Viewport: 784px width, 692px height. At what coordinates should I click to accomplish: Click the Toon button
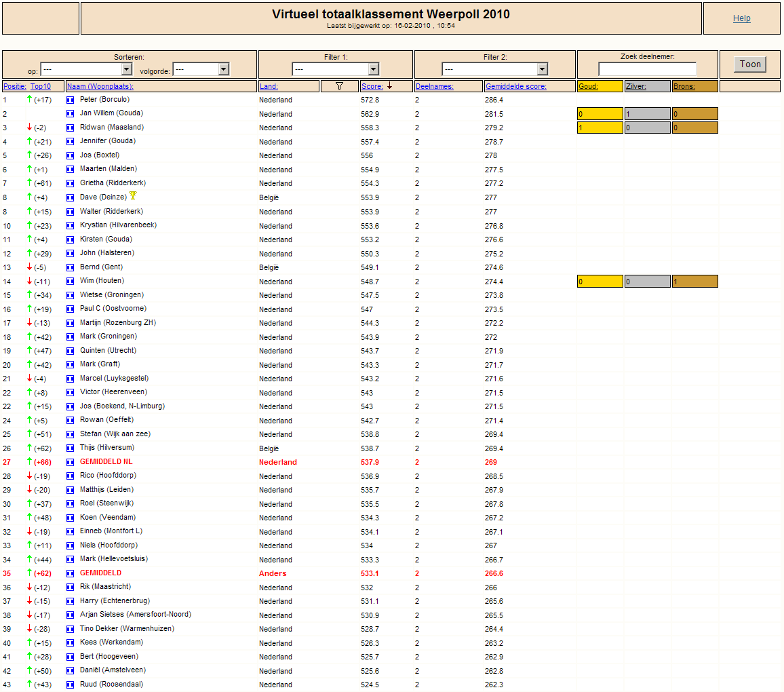[750, 64]
